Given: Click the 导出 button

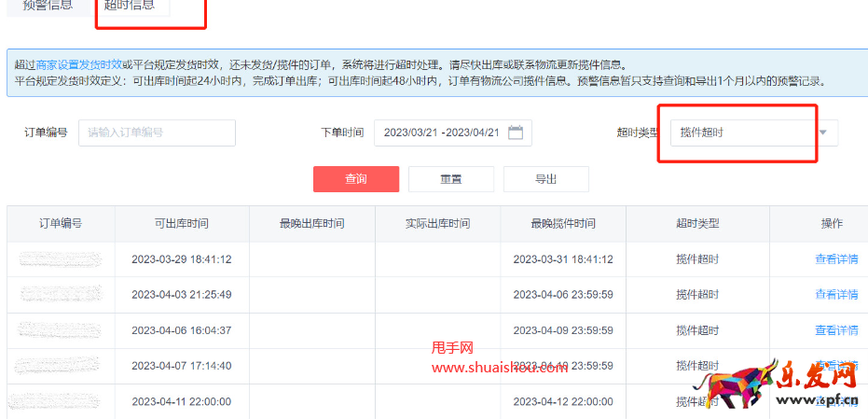Looking at the screenshot, I should (545, 179).
